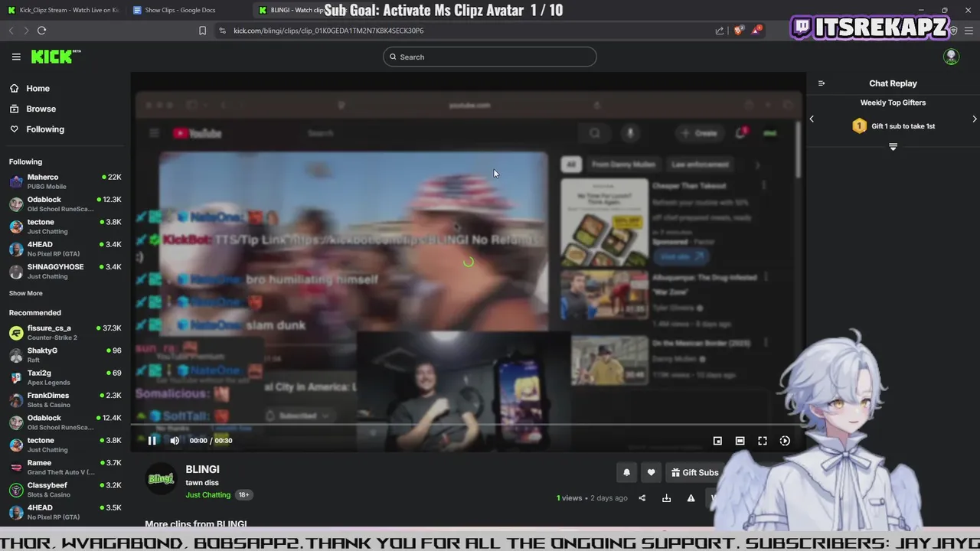The width and height of the screenshot is (980, 551).
Task: Go back in browser history
Action: tap(11, 31)
